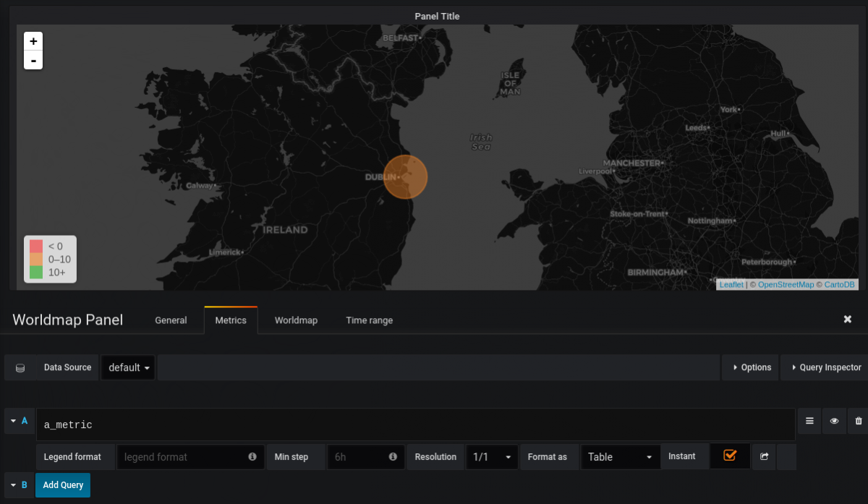Open the Format as Table dropdown
This screenshot has width=868, height=504.
click(x=620, y=456)
